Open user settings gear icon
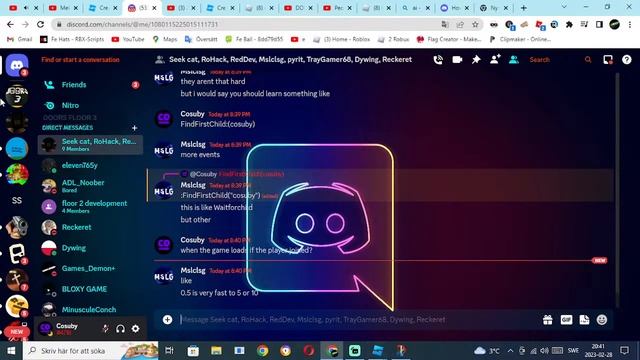Screen dimensions: 640x360 (136, 328)
